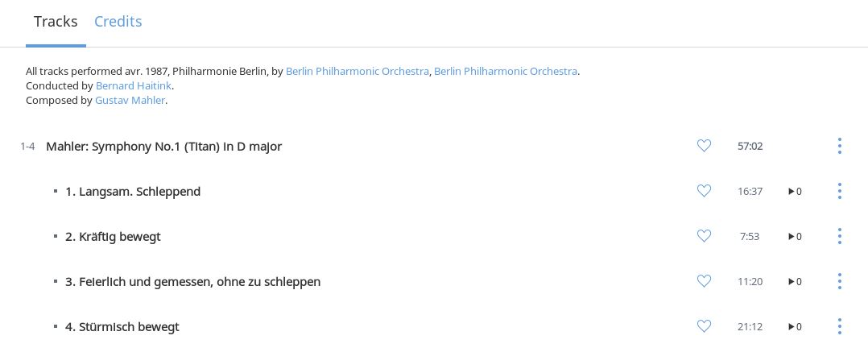868x348 pixels.
Task: Click play count icon for Kräftig bewegt
Action: tap(795, 237)
